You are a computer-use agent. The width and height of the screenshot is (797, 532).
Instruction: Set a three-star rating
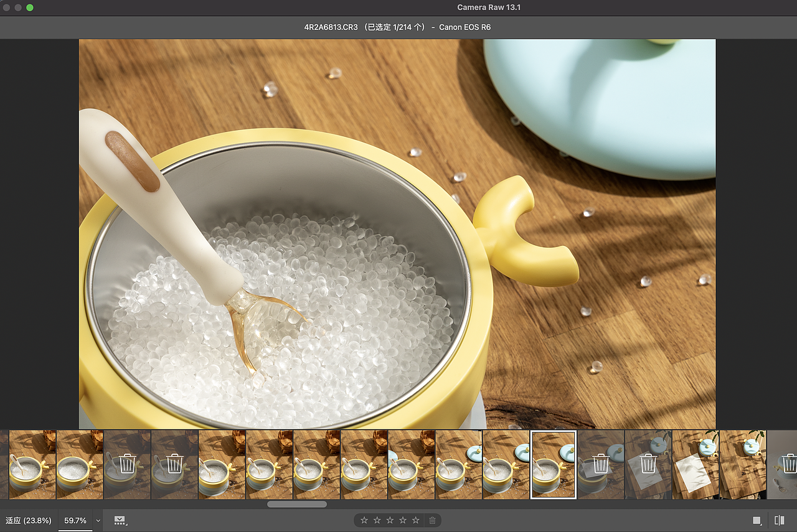pyautogui.click(x=390, y=520)
